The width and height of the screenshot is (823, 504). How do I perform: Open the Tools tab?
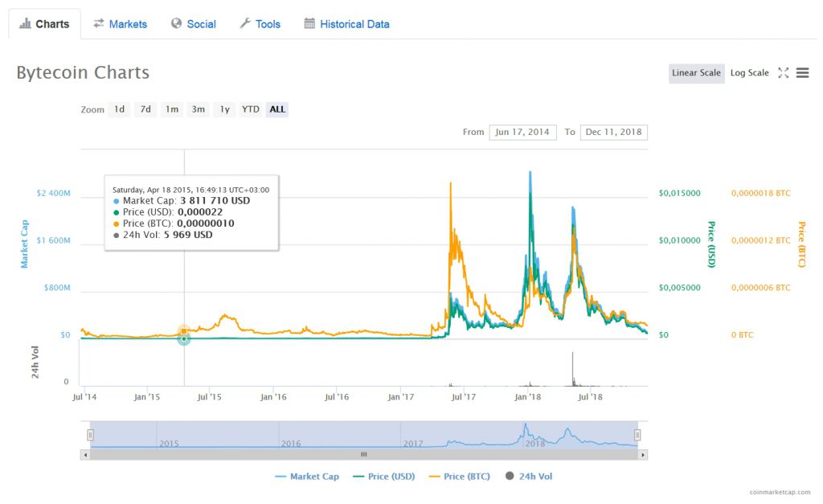point(260,24)
